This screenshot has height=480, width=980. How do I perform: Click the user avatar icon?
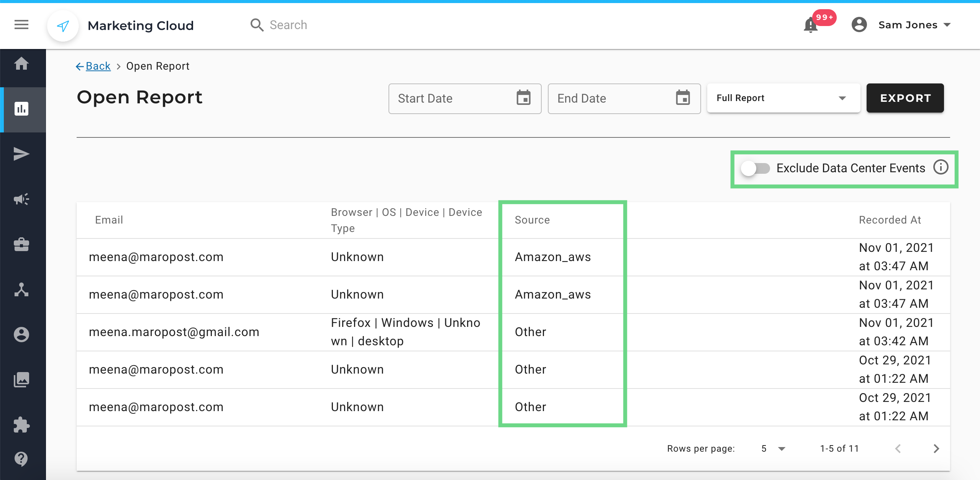click(x=859, y=25)
